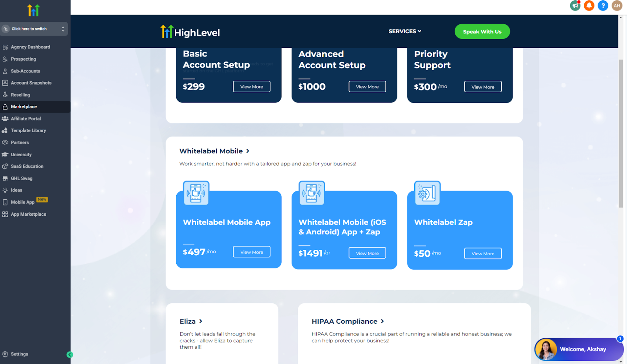The height and width of the screenshot is (364, 627).
Task: Expand the Services dropdown menu
Action: tap(405, 31)
